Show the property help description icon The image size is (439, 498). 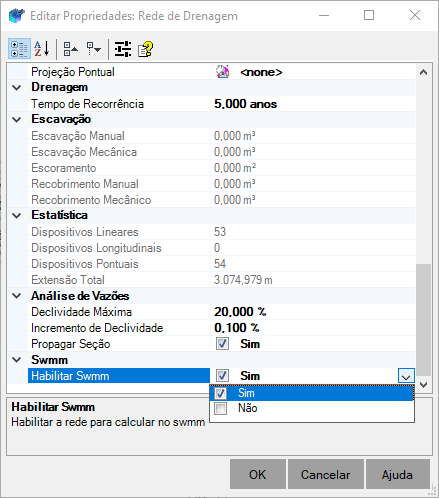(x=145, y=49)
